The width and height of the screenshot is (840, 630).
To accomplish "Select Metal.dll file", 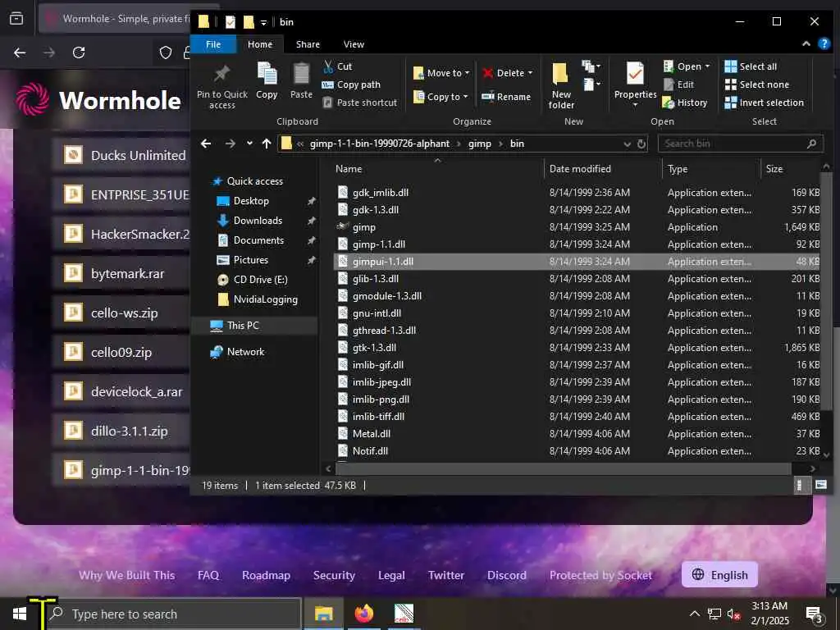I will click(577, 433).
